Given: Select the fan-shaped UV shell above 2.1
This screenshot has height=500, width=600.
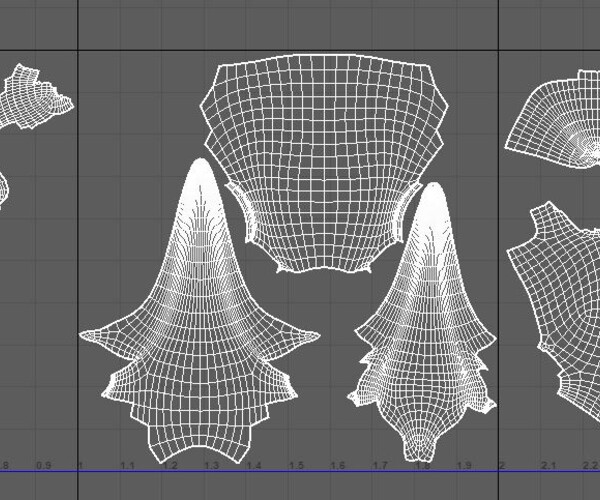Looking at the screenshot, I should (552, 119).
